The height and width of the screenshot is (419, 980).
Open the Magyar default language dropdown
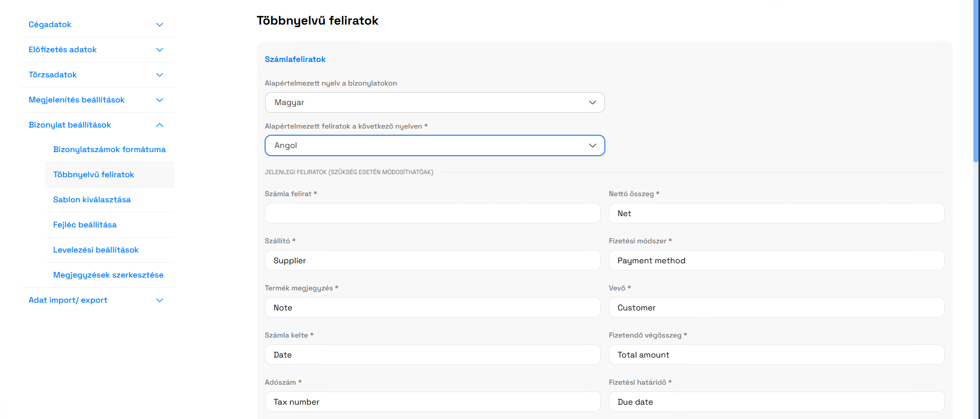coord(434,102)
